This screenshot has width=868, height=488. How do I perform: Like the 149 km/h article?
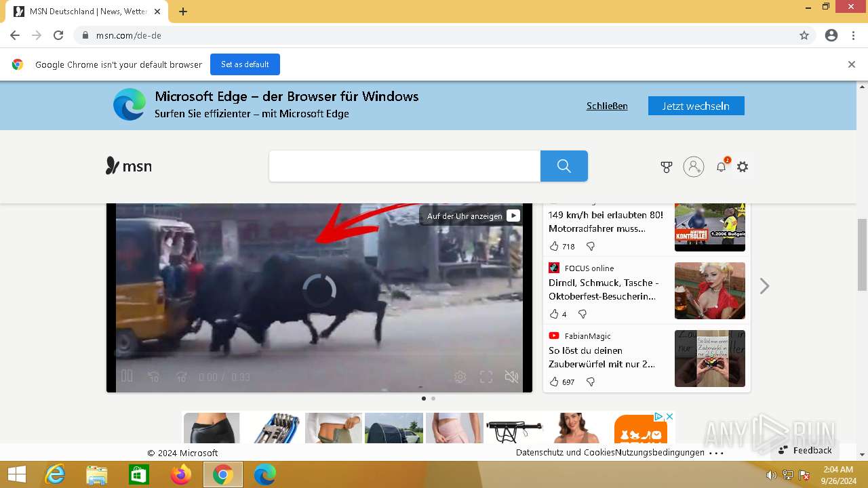554,246
